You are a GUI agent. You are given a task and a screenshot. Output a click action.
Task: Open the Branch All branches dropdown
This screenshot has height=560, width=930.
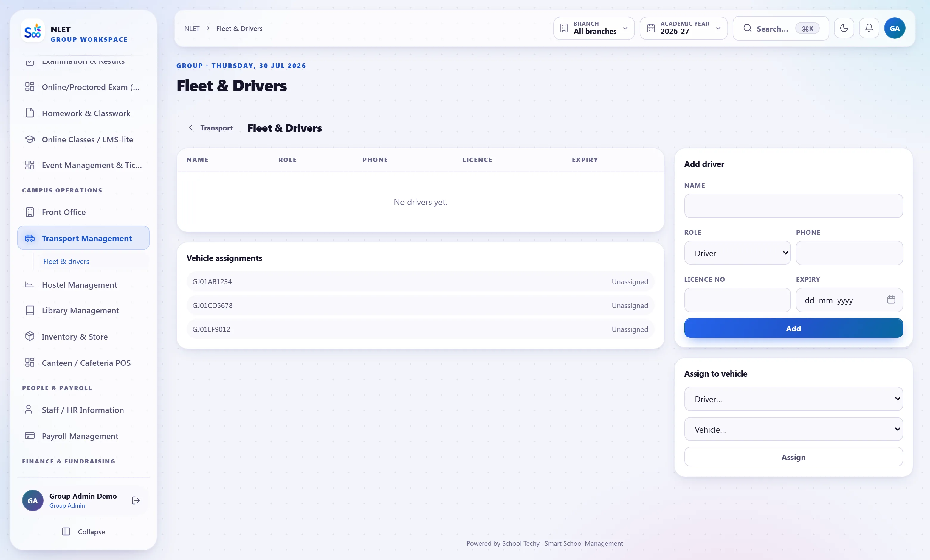click(x=594, y=28)
